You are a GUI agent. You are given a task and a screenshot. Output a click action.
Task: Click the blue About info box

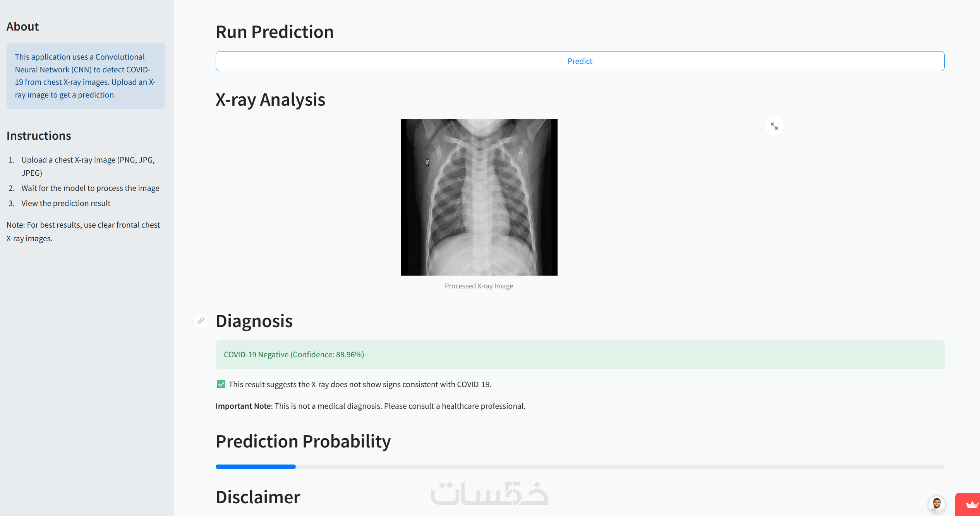86,76
